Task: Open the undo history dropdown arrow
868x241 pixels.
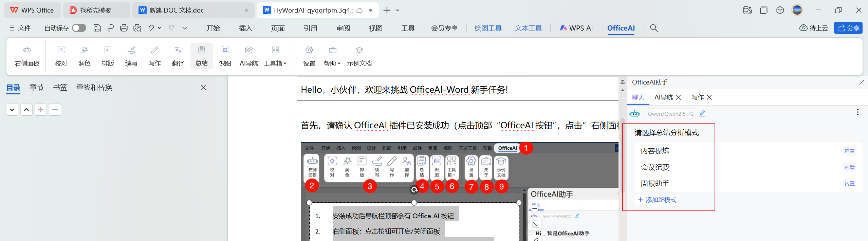Action: click(x=159, y=28)
